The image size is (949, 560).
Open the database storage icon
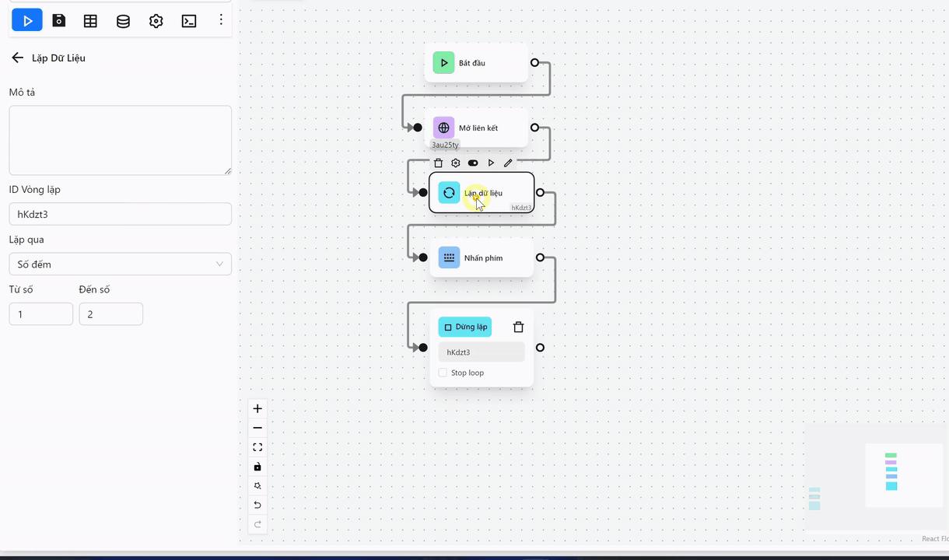(123, 21)
